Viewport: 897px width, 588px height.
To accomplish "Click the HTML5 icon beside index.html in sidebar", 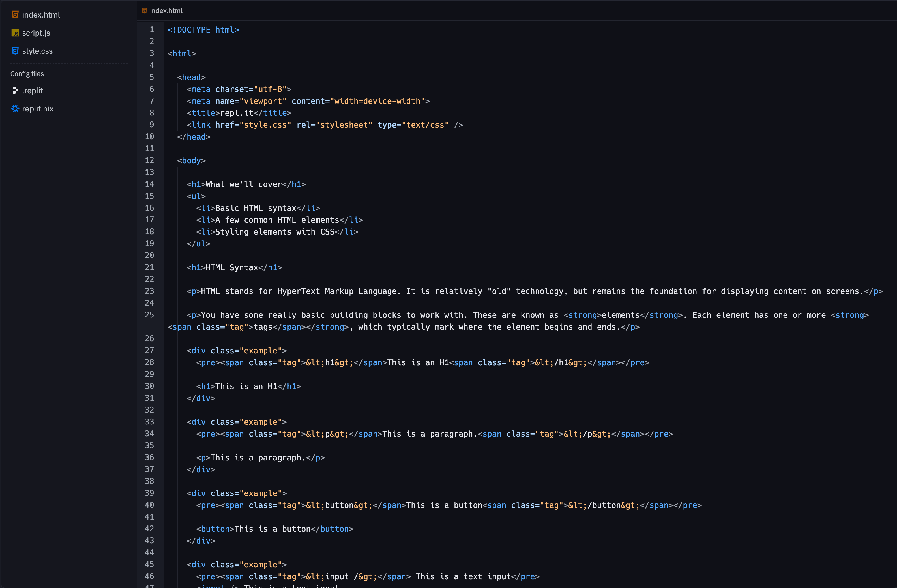I will point(15,15).
